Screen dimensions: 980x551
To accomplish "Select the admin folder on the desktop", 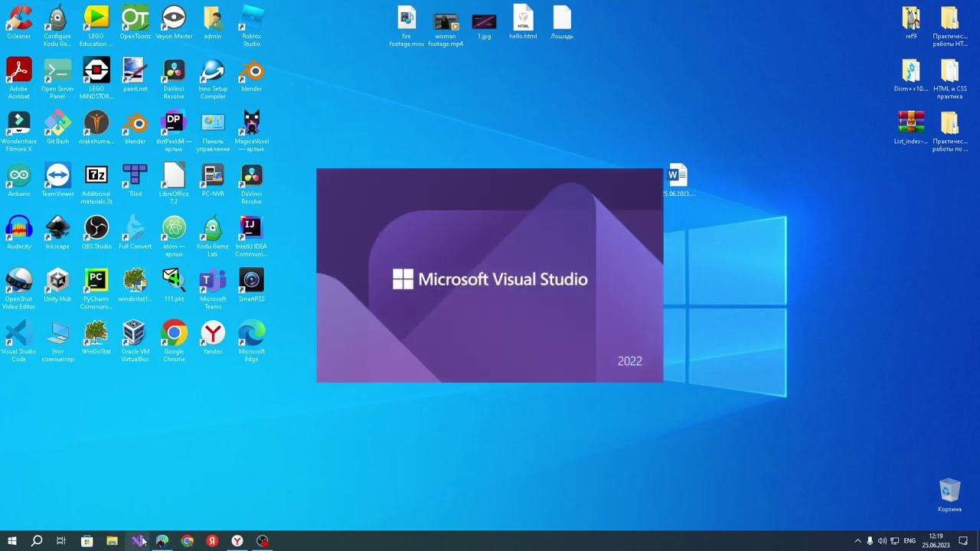I will [213, 23].
